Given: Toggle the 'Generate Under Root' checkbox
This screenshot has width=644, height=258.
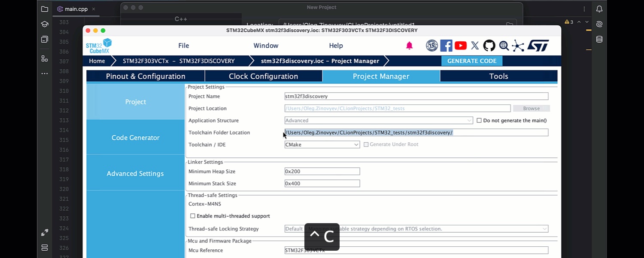Looking at the screenshot, I should [366, 144].
